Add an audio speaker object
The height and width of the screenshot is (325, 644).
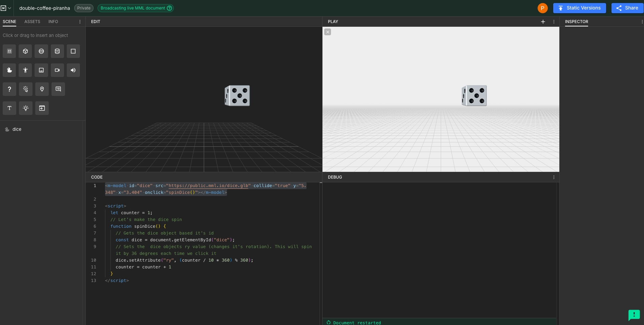tap(73, 70)
